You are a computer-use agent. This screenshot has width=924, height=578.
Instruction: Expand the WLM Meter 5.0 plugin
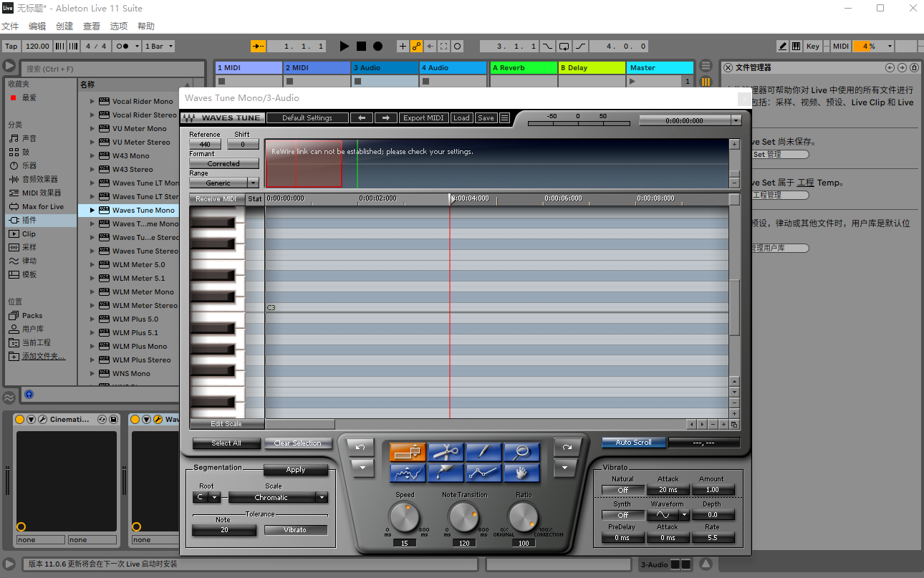pos(92,265)
